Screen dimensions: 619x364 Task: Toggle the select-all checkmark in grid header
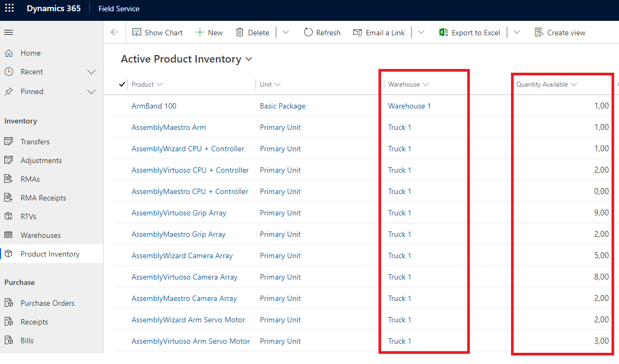(x=122, y=84)
